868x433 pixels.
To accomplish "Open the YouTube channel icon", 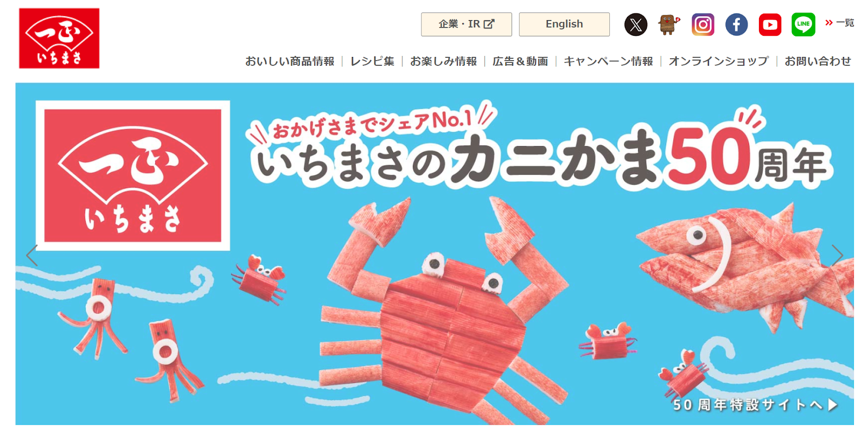I will pyautogui.click(x=770, y=24).
